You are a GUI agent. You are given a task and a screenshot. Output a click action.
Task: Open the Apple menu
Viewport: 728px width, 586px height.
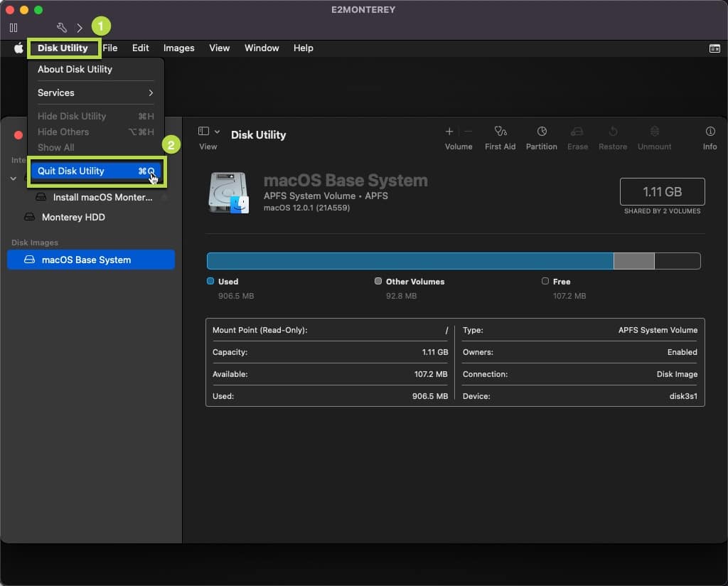pos(18,48)
